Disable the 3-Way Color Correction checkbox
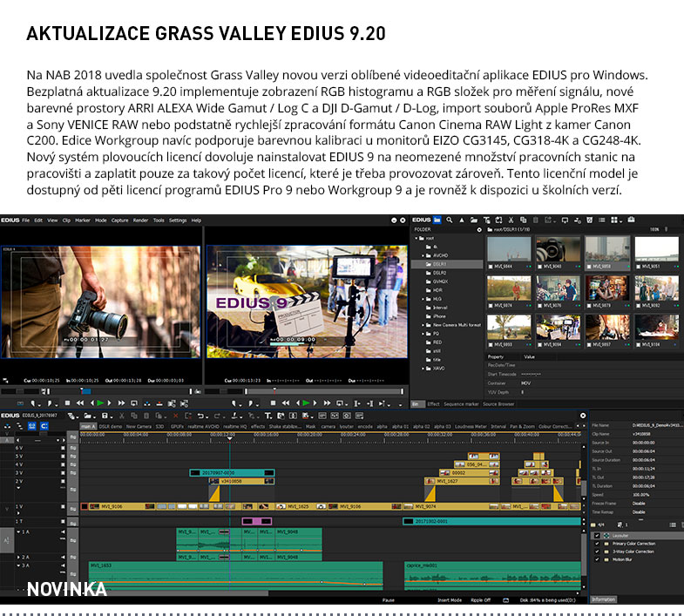The width and height of the screenshot is (684, 616). (x=597, y=552)
